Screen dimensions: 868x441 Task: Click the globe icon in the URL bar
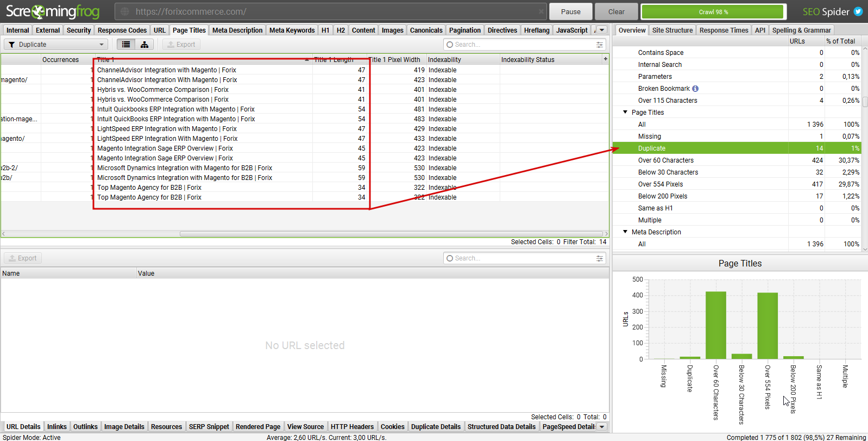125,11
